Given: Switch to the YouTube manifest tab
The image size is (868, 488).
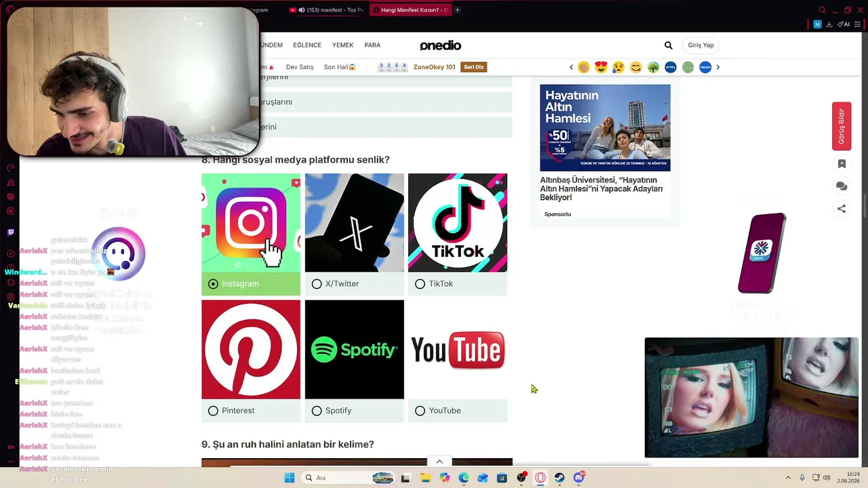Looking at the screenshot, I should tap(326, 10).
